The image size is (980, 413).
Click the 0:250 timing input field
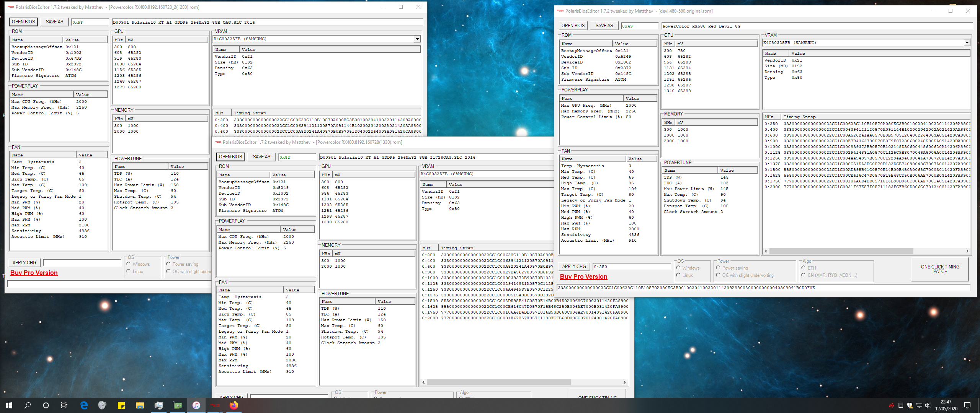click(x=631, y=267)
